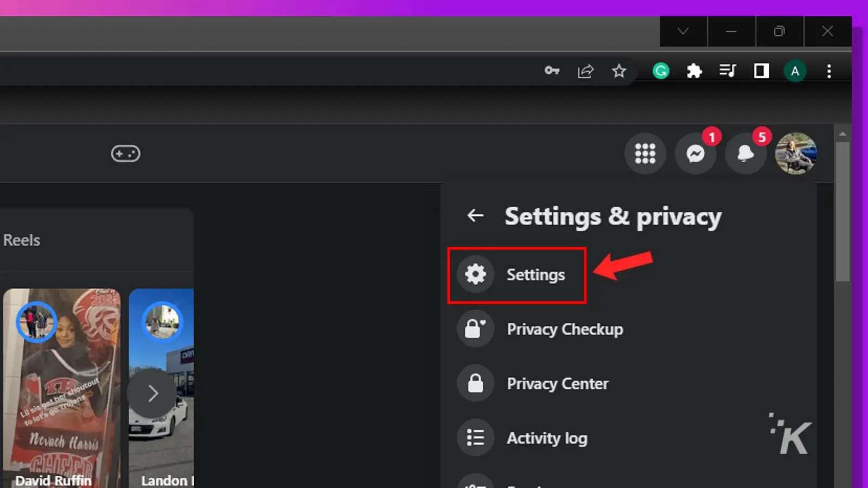Open the account profile picture menu
Screen dimensions: 868x488
click(796, 153)
